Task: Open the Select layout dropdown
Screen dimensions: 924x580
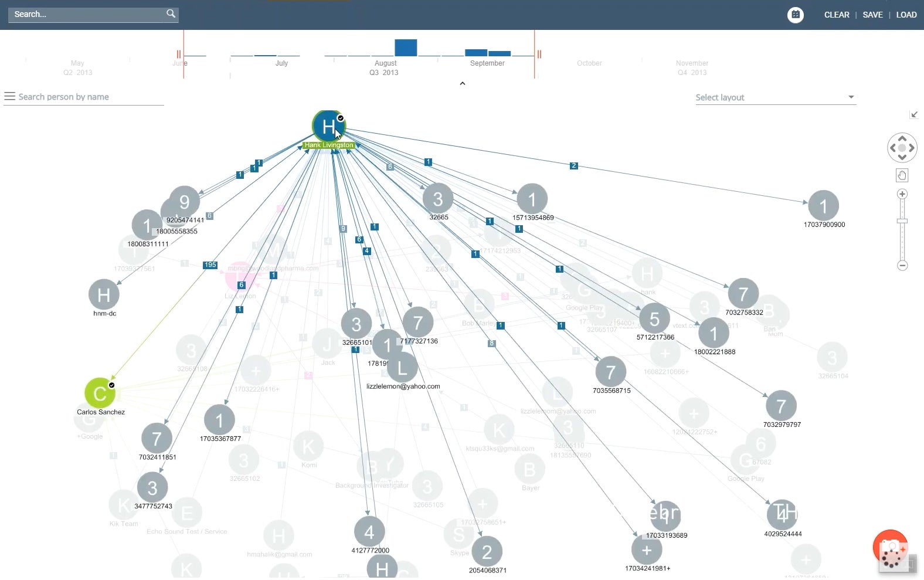Action: (x=775, y=97)
